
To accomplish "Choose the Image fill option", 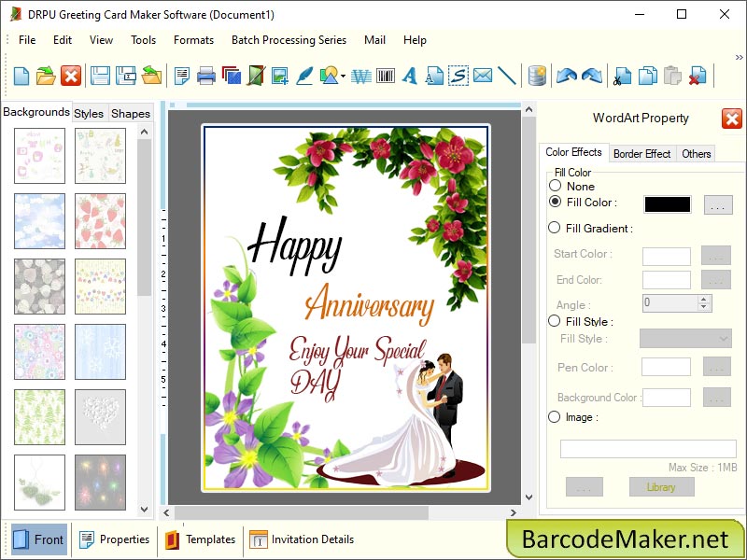I will click(555, 417).
